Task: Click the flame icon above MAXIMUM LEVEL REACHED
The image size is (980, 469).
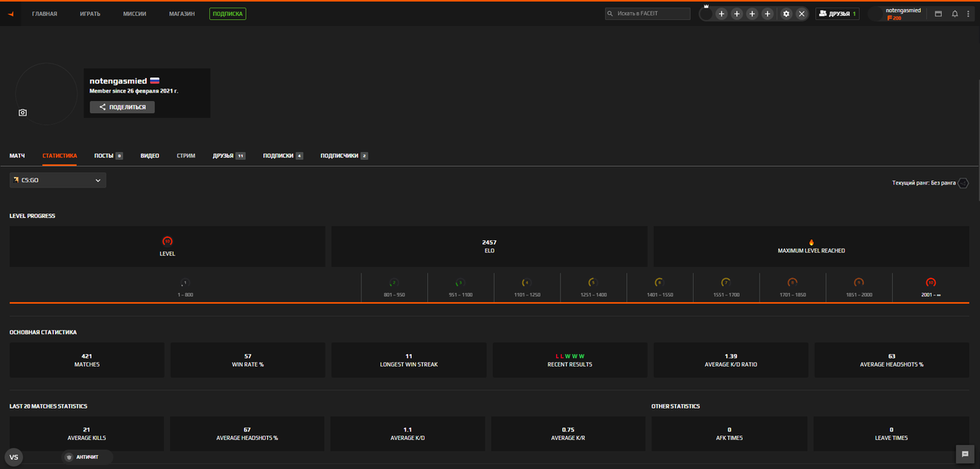Action: click(x=812, y=242)
